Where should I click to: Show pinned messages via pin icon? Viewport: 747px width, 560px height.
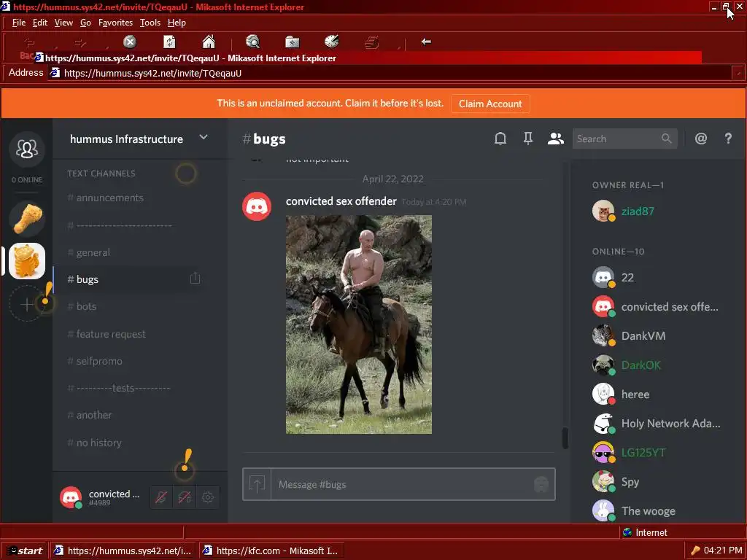click(528, 139)
